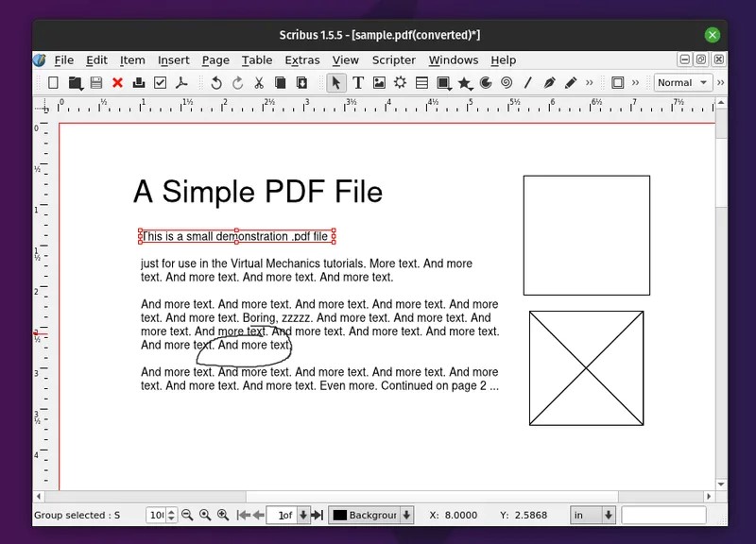This screenshot has width=756, height=544.
Task: Activate the Insert Polygon star tool
Action: [x=465, y=83]
